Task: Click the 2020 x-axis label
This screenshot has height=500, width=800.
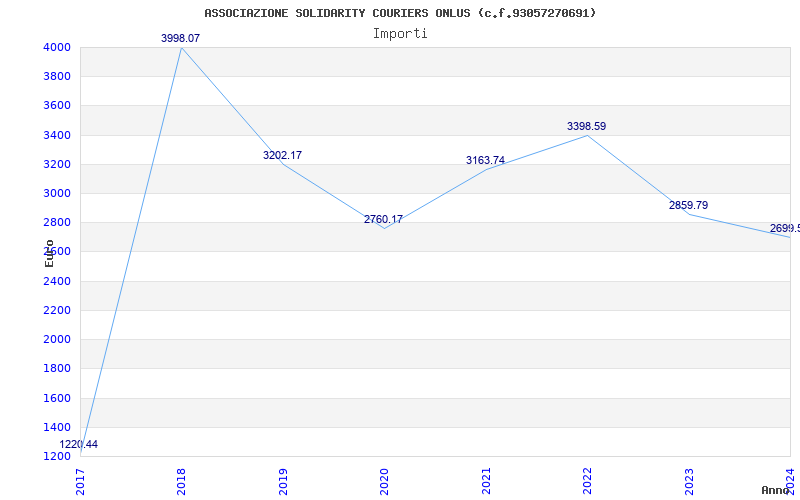Action: pos(384,482)
